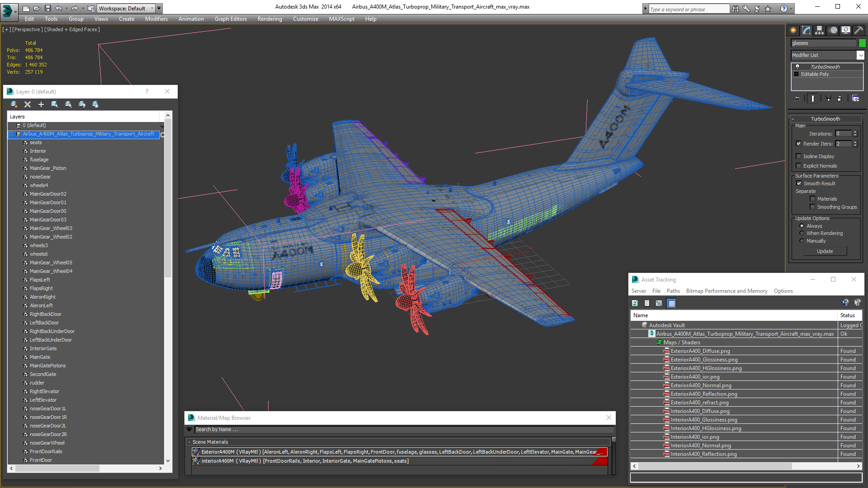868x488 pixels.
Task: Open Material/Map Browser options arrow
Action: (189, 429)
